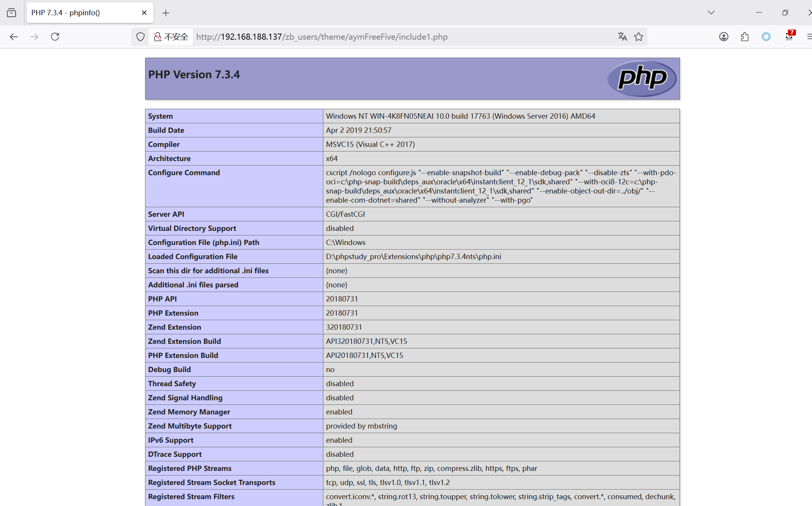Screen dimensions: 812x506
Task: Click the forward navigation arrow
Action: [34, 37]
